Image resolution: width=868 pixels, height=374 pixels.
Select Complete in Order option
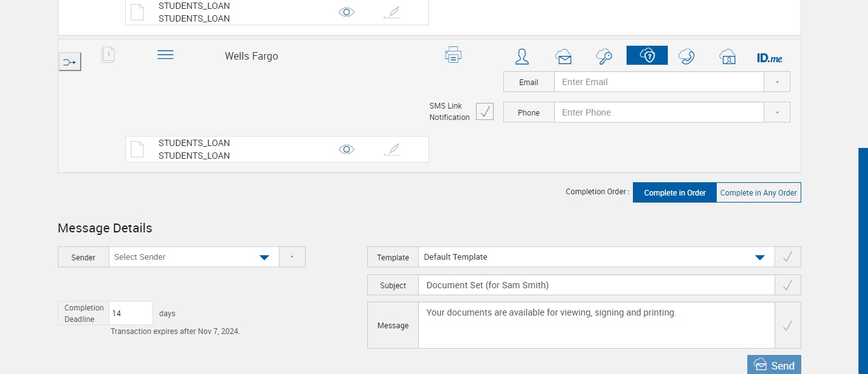click(x=675, y=193)
